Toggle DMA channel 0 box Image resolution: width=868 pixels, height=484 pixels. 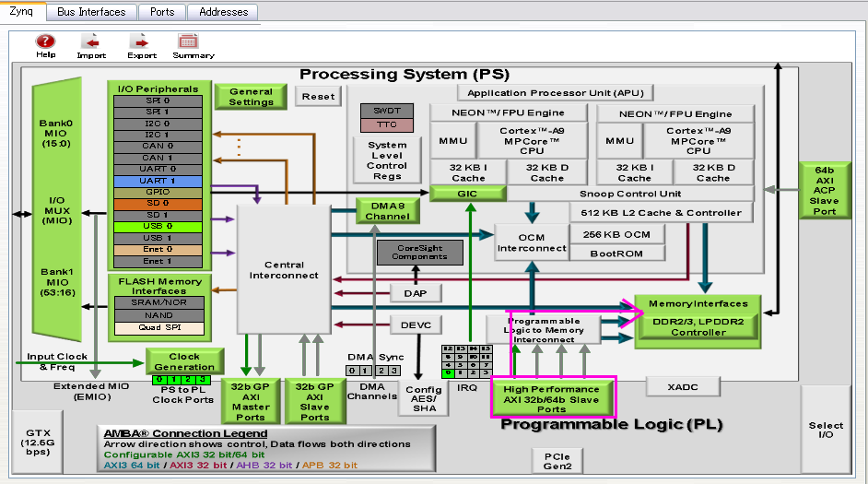352,371
